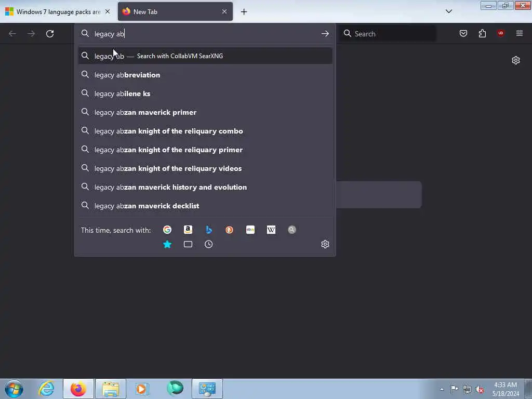Personalize New Tab gear icon

tap(516, 60)
